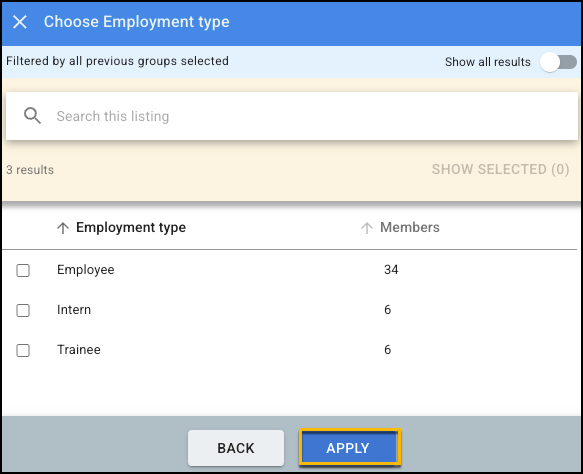
Task: Click the Members sort arrow icon
Action: pos(367,228)
